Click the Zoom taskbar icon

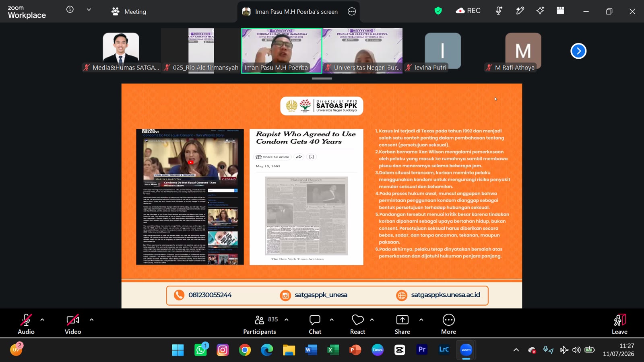pos(466,350)
